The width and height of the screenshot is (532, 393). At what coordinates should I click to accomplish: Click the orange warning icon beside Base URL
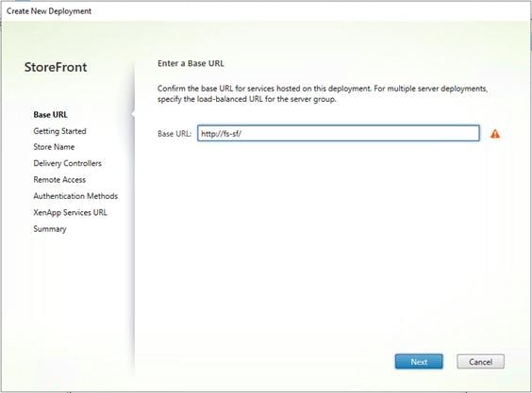tap(495, 134)
